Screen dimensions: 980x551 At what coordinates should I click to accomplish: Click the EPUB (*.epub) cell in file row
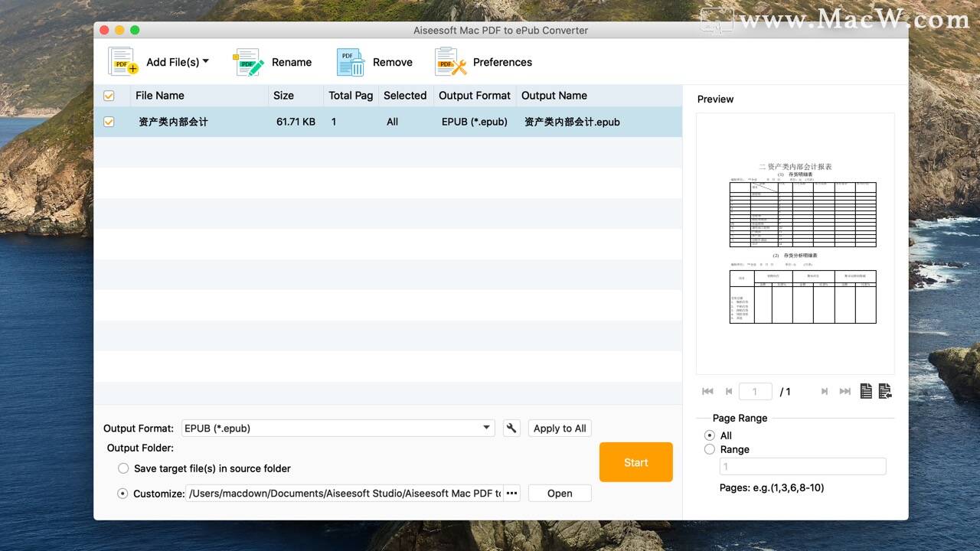pyautogui.click(x=475, y=122)
